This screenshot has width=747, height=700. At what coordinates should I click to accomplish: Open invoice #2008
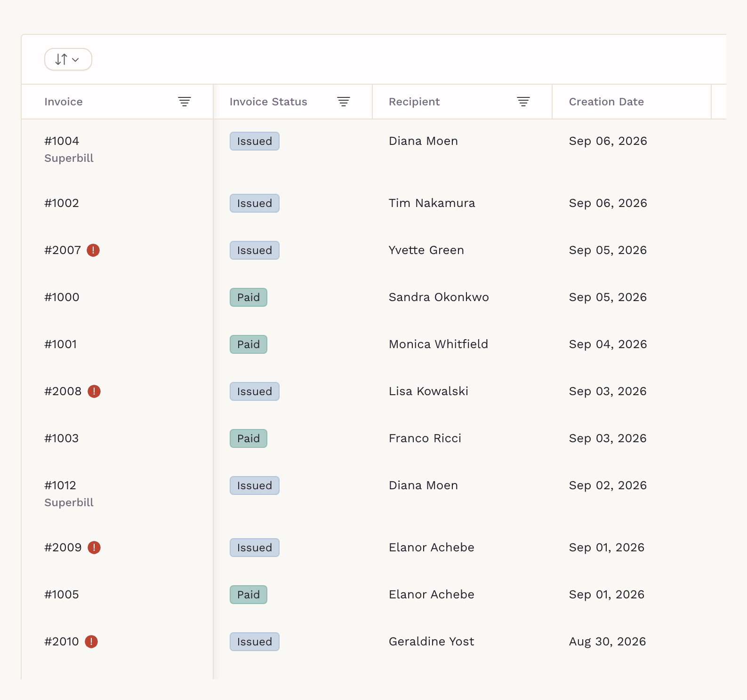(63, 391)
